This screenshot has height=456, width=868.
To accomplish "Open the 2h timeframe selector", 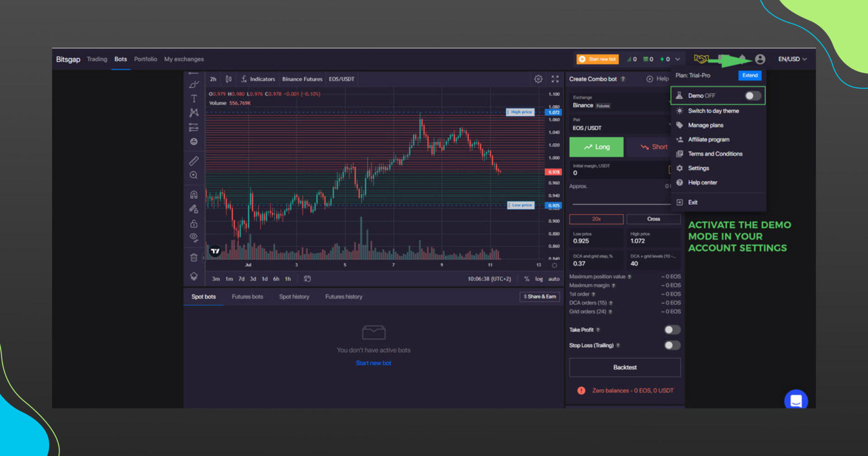I will click(212, 79).
